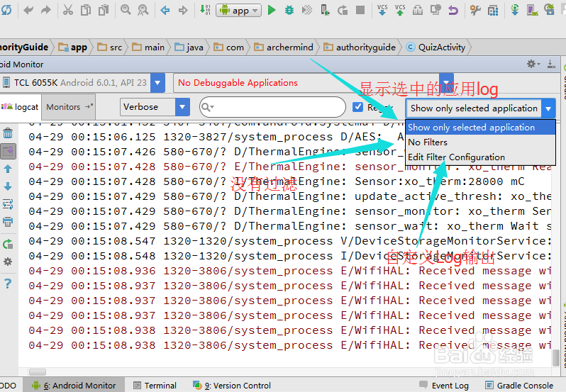Viewport: 566px width, 392px height.
Task: Expand the logcat filter dropdown arrow
Action: tap(548, 108)
